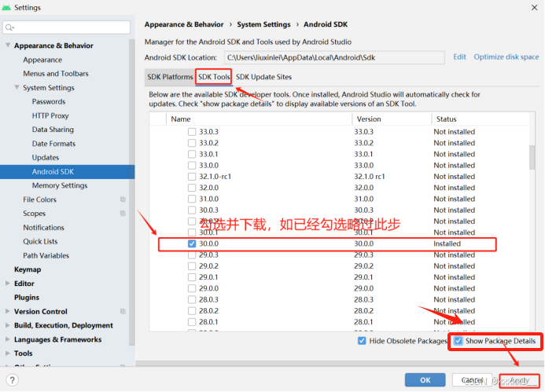
Task: Click the Status column header
Action: [x=481, y=119]
